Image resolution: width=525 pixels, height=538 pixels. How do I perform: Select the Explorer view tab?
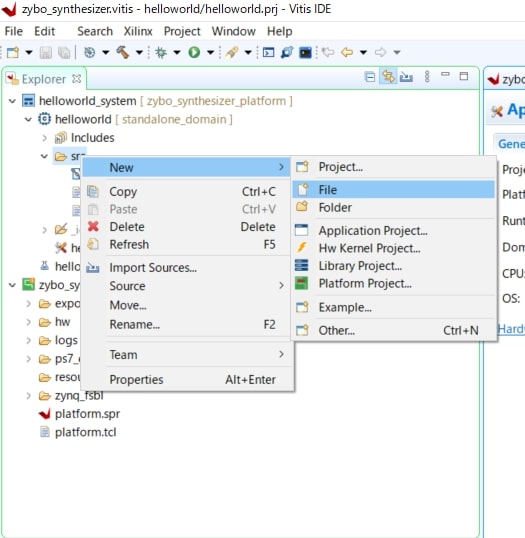pyautogui.click(x=44, y=79)
